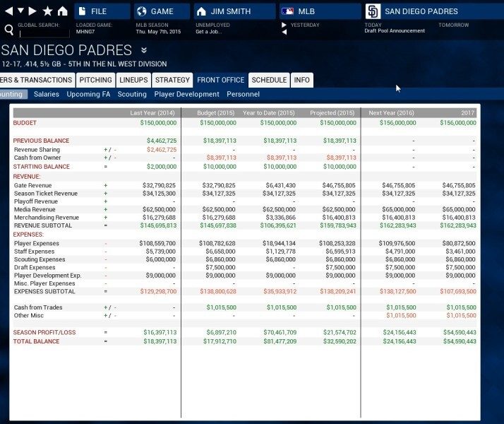This screenshot has height=424, width=504.
Task: Click the $107,693,500 expenses subtotal for 2017
Action: point(458,291)
